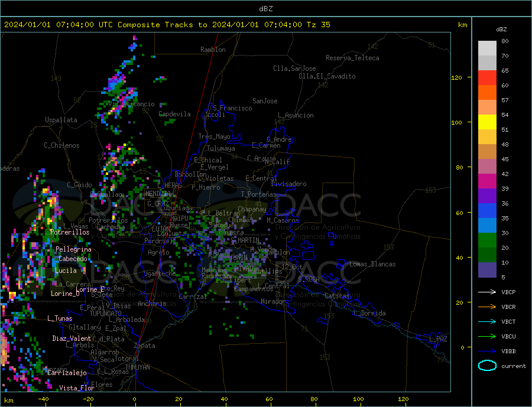Pick the light gray swatch below 80
This screenshot has height=407, width=532.
click(x=487, y=48)
